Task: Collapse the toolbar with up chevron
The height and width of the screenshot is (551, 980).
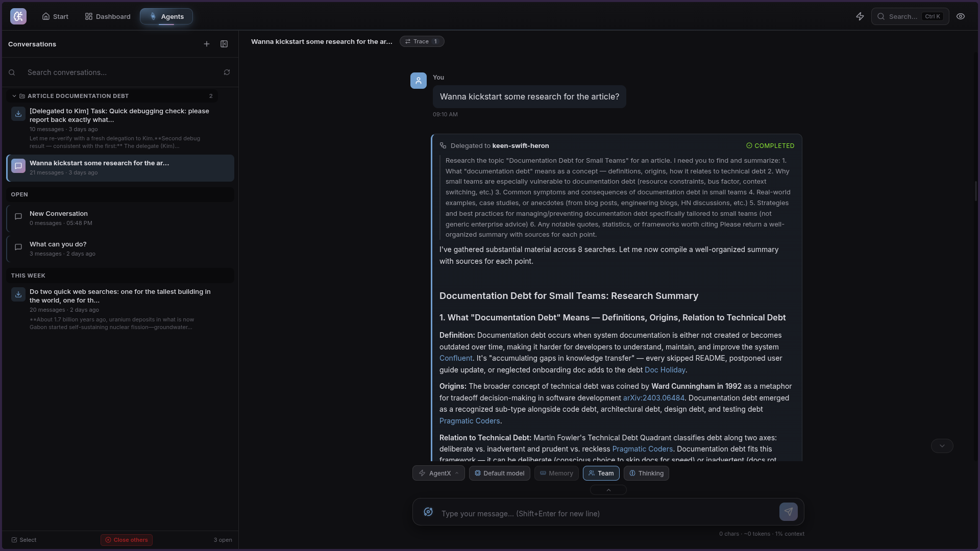Action: coord(608,490)
